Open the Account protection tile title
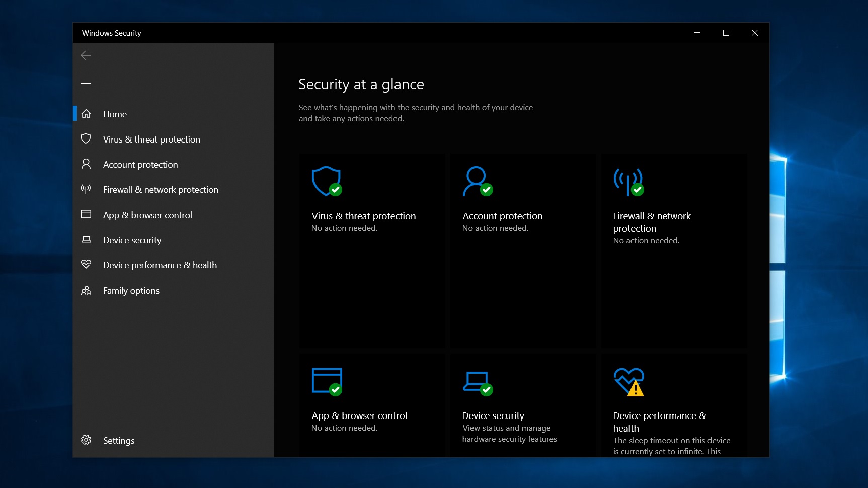Screen dimensions: 868x488 [503, 216]
